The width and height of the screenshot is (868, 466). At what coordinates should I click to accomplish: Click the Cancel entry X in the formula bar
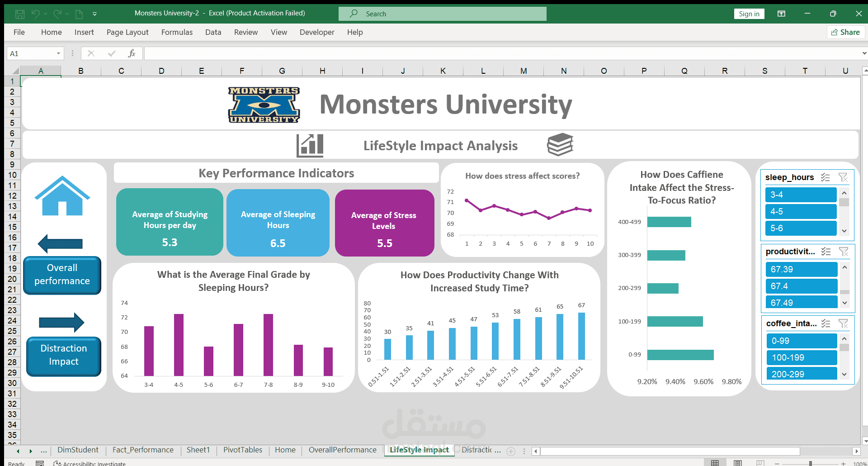(91, 53)
